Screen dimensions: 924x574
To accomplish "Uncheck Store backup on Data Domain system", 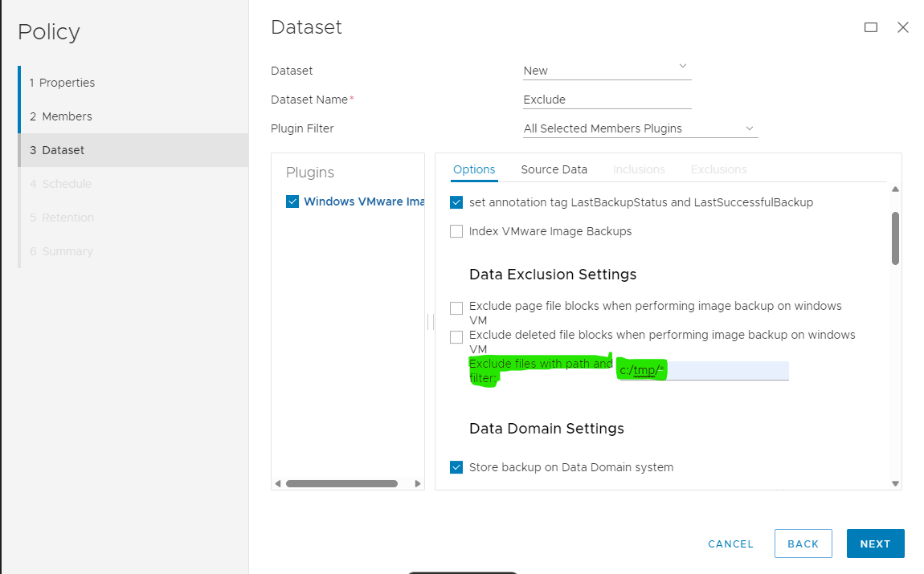I will click(x=456, y=467).
